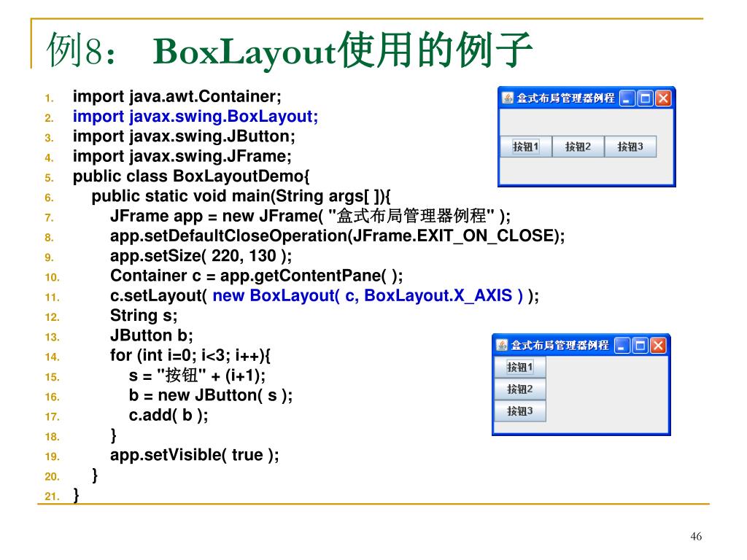Click 按钮1 in the horizontal layout window

point(525,147)
